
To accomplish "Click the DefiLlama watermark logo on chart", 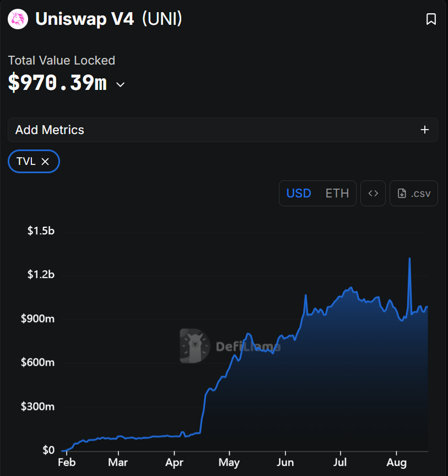I will pyautogui.click(x=195, y=346).
